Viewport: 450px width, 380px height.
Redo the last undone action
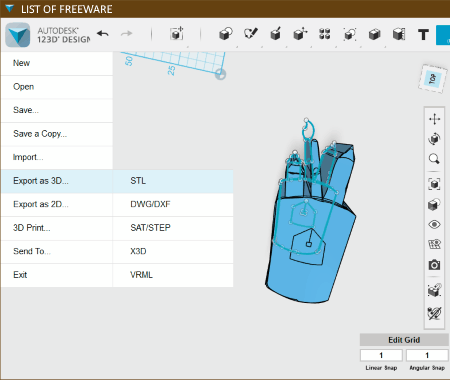coord(126,34)
